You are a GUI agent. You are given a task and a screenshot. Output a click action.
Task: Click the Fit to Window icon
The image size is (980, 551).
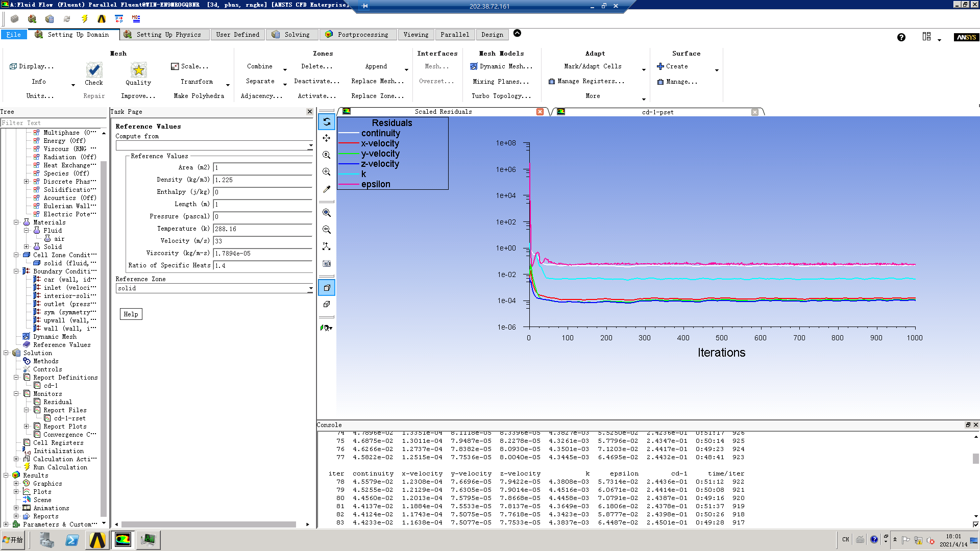[327, 213]
